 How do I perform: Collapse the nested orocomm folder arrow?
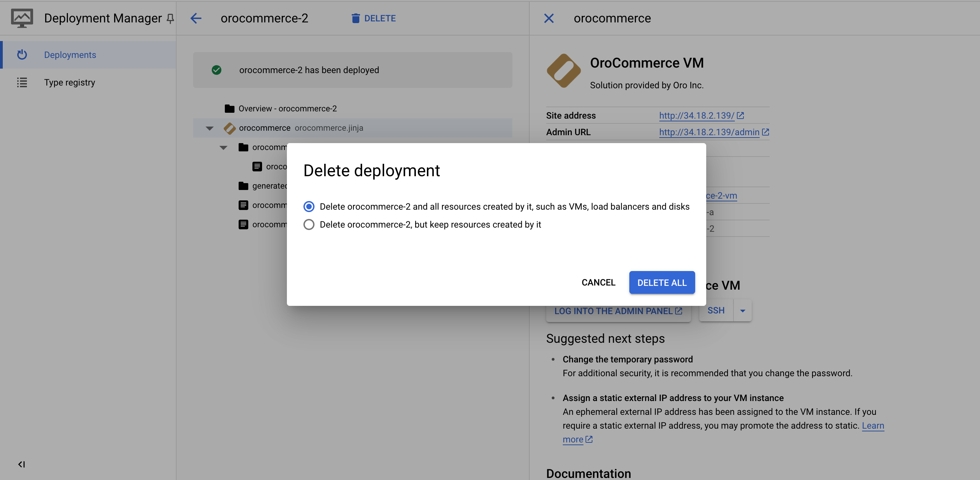click(223, 148)
